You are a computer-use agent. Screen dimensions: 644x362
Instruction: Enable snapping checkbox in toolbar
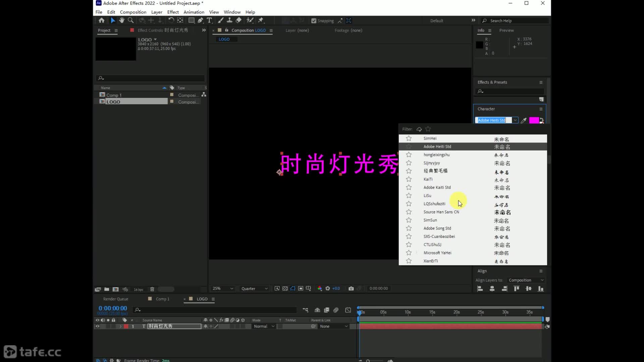click(314, 20)
